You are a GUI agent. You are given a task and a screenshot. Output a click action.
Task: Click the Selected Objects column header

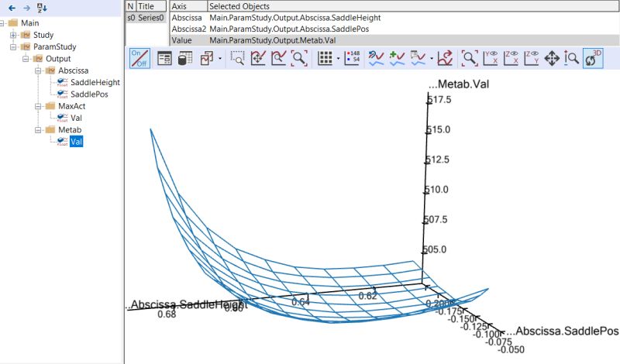coord(413,6)
